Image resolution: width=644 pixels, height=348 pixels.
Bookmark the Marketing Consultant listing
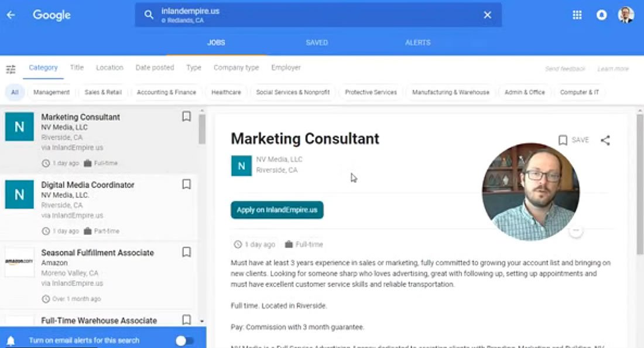pos(186,117)
